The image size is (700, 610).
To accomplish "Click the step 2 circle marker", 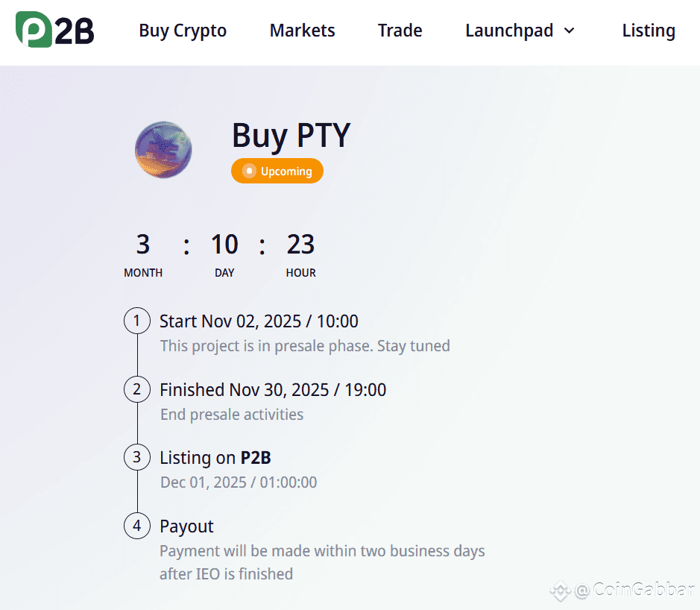I will (137, 389).
